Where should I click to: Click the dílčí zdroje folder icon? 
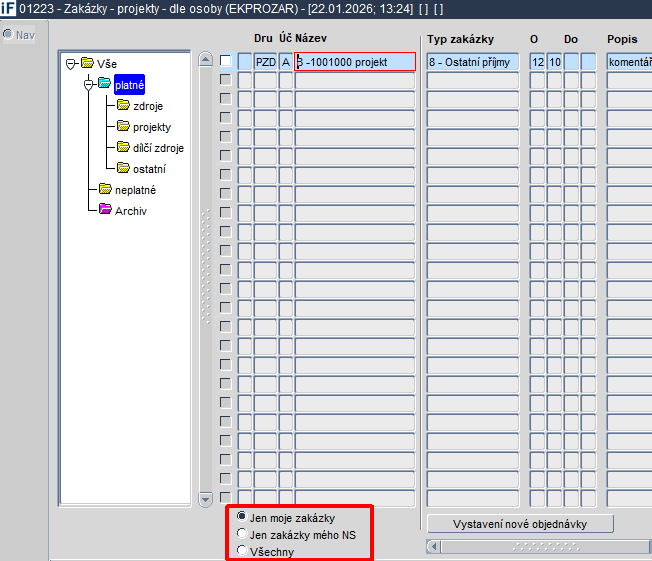coord(123,146)
